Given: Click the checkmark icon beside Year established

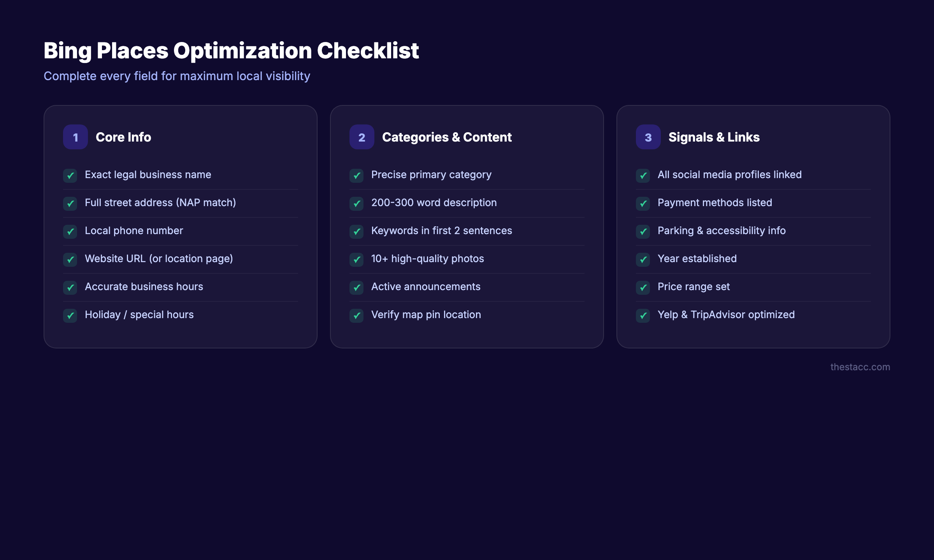Looking at the screenshot, I should tap(643, 260).
